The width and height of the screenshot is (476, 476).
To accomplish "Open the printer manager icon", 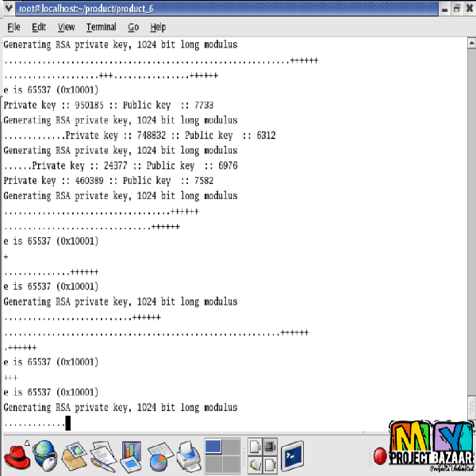I will click(188, 456).
